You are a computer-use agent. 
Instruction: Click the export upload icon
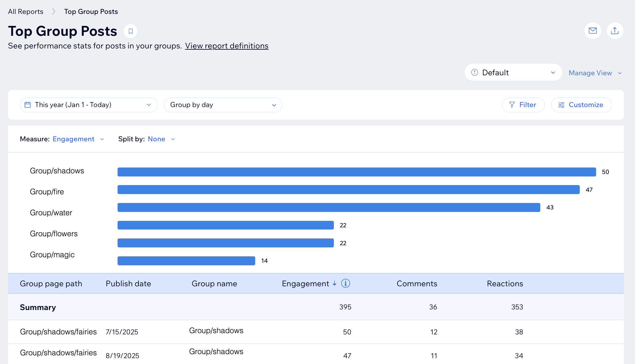(x=615, y=31)
